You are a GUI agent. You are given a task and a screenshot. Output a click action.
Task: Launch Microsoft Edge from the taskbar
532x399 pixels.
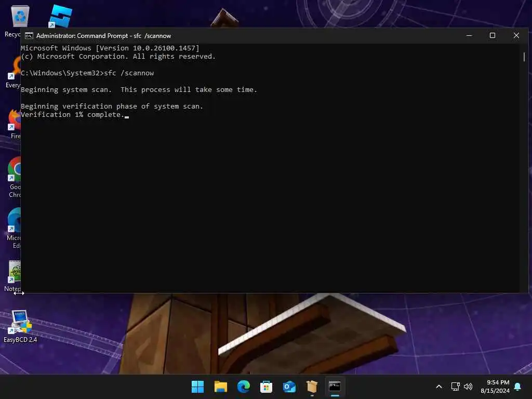pyautogui.click(x=243, y=387)
